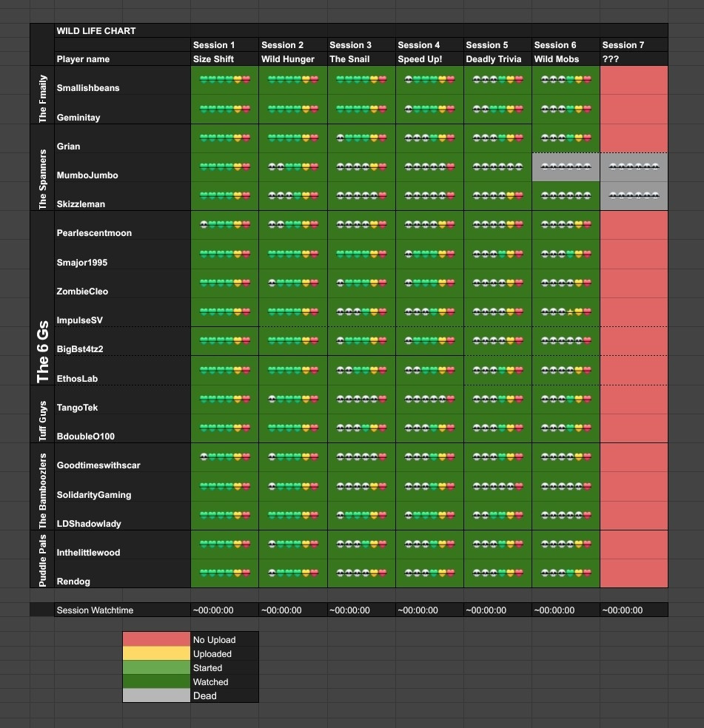The width and height of the screenshot is (704, 728).
Task: Select the Session 5 column header
Action: coord(497,45)
